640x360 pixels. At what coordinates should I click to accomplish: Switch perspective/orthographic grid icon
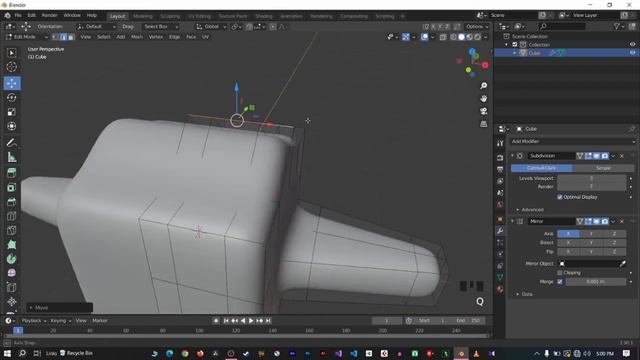[x=484, y=124]
